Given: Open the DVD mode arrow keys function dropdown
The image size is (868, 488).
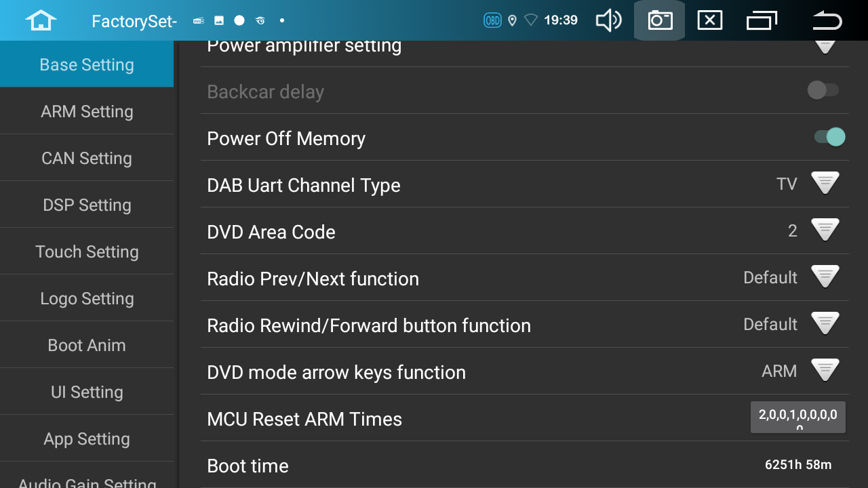Looking at the screenshot, I should [825, 371].
